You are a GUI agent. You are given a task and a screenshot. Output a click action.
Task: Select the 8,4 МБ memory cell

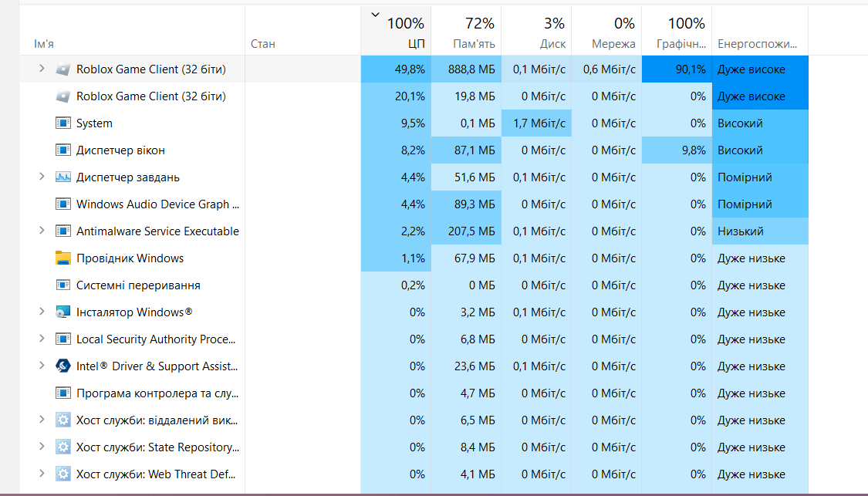(x=466, y=447)
